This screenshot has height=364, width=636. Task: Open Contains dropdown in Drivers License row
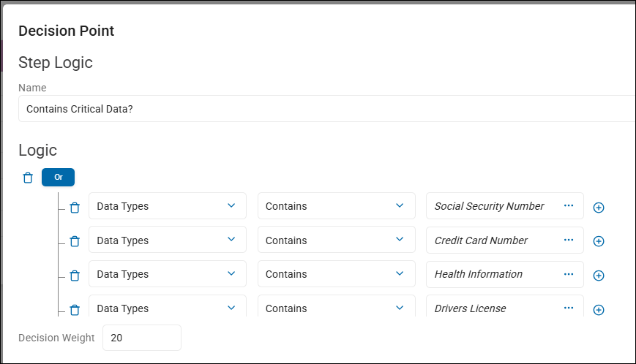336,308
